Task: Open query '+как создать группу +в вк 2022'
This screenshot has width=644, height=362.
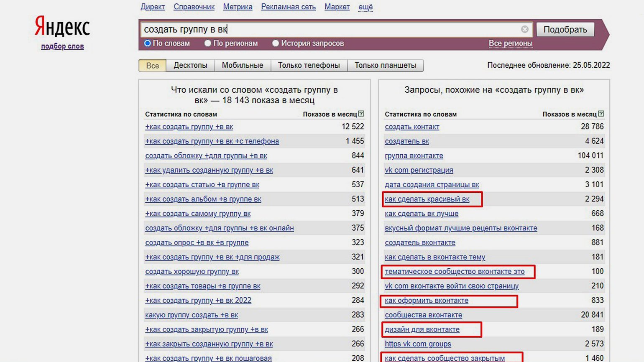Action: (198, 300)
